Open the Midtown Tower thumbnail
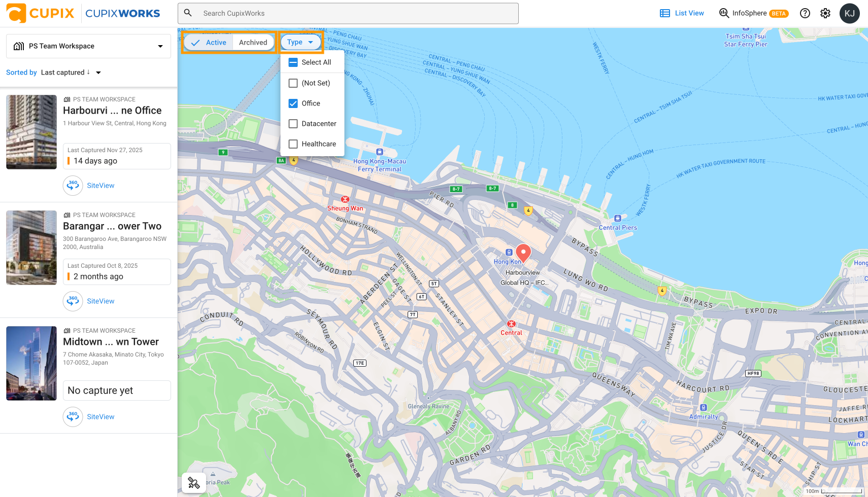This screenshot has height=497, width=868. (31, 363)
